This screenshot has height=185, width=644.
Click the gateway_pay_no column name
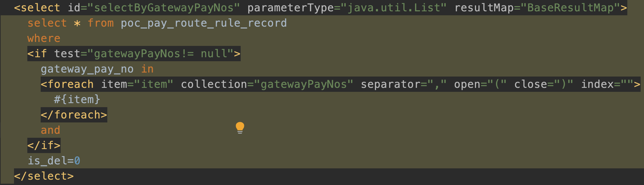(87, 69)
